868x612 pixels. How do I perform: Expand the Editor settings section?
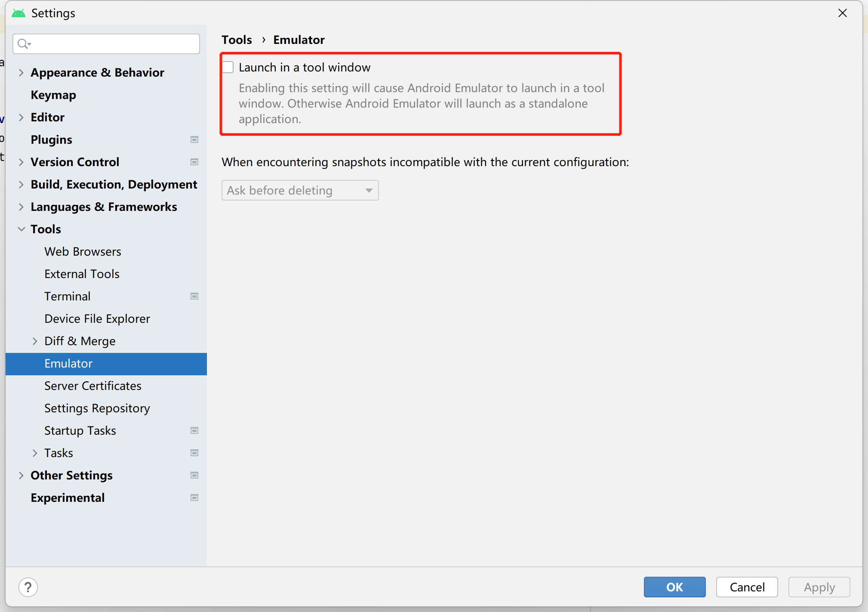coord(21,117)
